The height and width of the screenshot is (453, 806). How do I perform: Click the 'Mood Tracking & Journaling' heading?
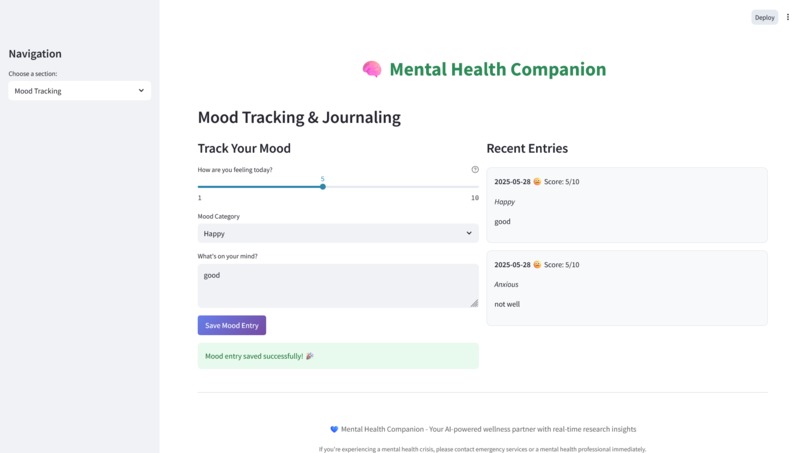[x=299, y=117]
